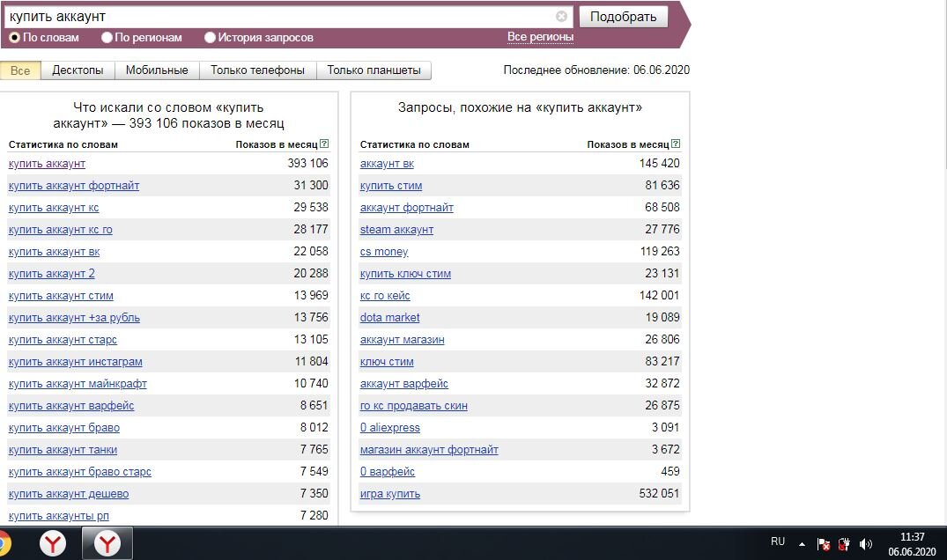
Task: Click the 532 051 impressions value
Action: click(660, 494)
